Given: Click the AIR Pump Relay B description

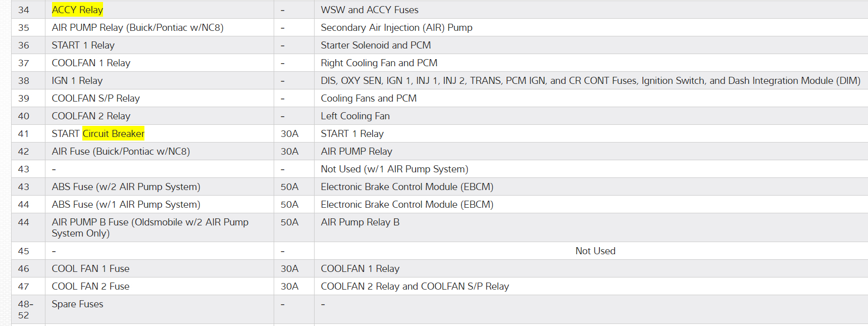Looking at the screenshot, I should pyautogui.click(x=360, y=222).
